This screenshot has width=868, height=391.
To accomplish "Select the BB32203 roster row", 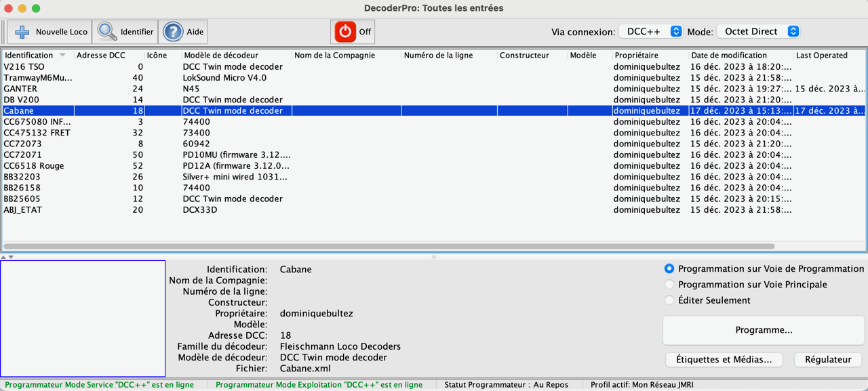I will tap(434, 177).
